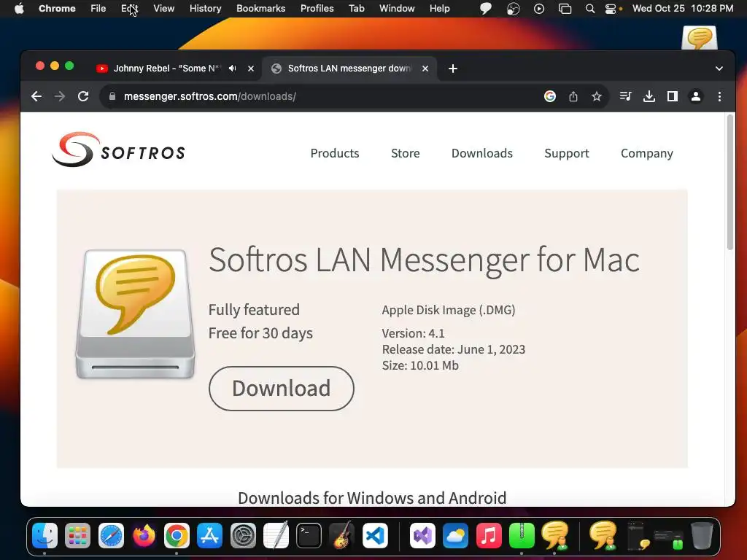
Task: Click the date and time in menu bar
Action: pyautogui.click(x=683, y=9)
